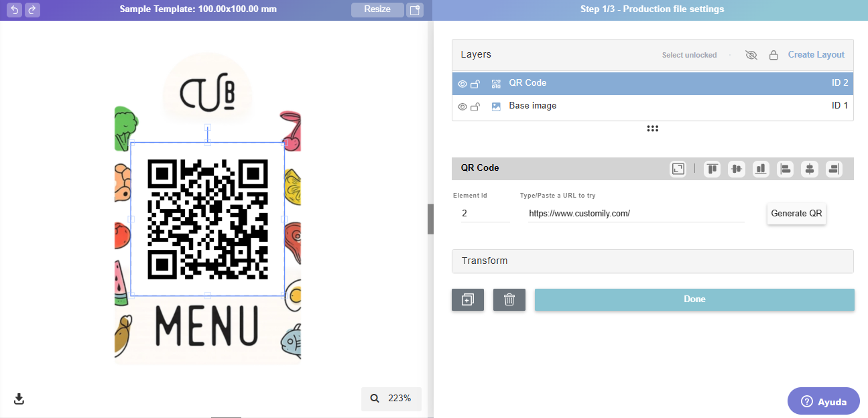
Task: Select the Base image layer
Action: 653,106
